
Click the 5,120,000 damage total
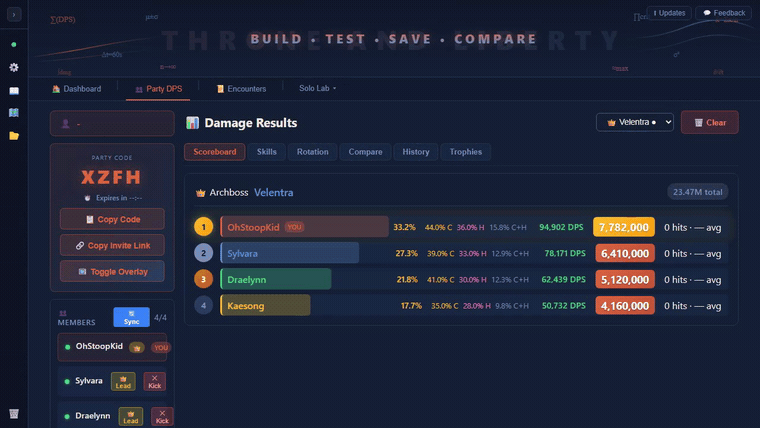pyautogui.click(x=625, y=279)
